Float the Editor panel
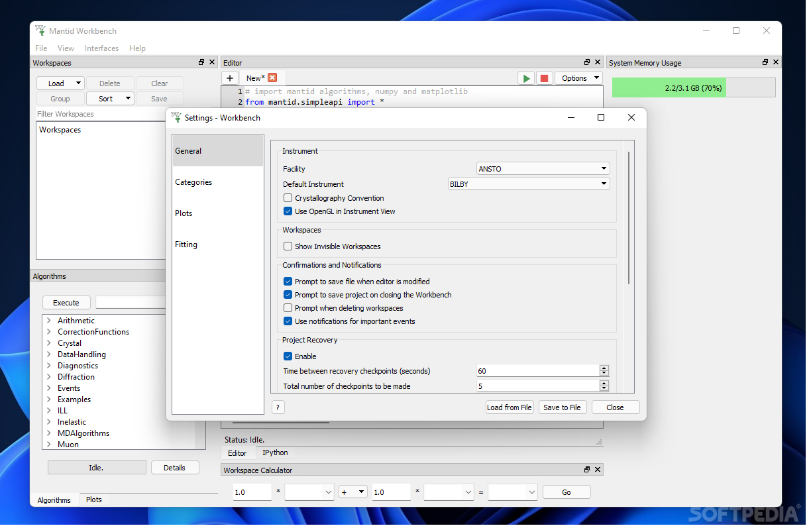The height and width of the screenshot is (532, 811). pos(587,62)
